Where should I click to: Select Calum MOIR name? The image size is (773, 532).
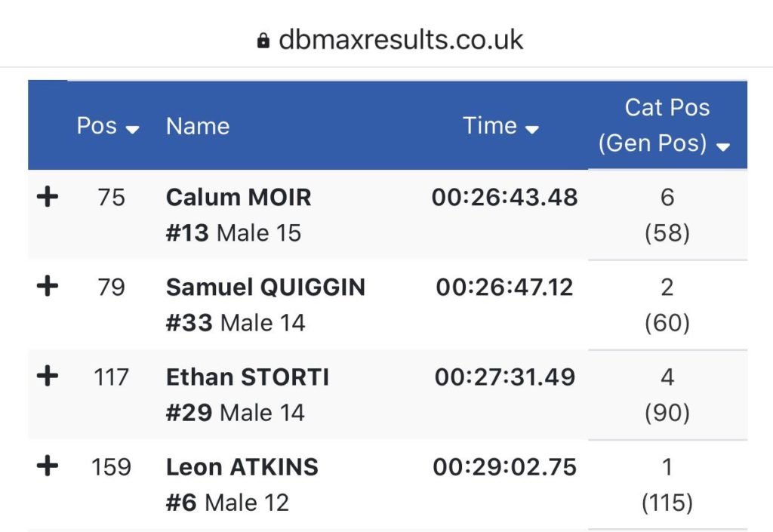239,197
